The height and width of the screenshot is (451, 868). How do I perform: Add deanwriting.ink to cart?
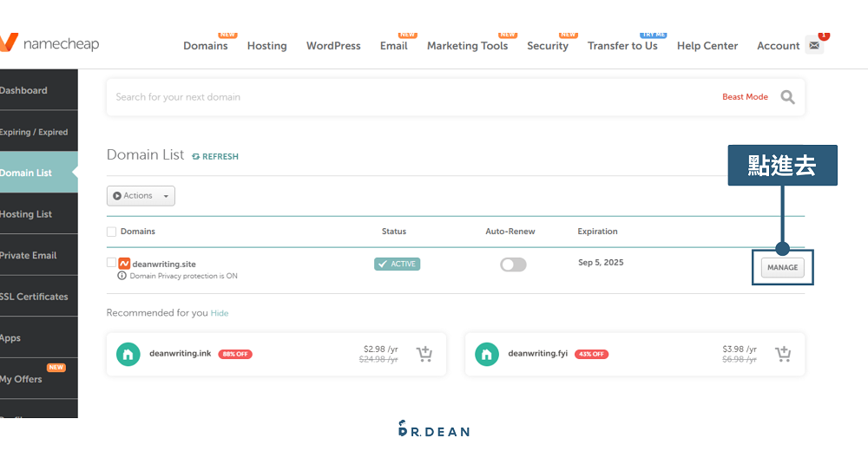[x=424, y=354]
